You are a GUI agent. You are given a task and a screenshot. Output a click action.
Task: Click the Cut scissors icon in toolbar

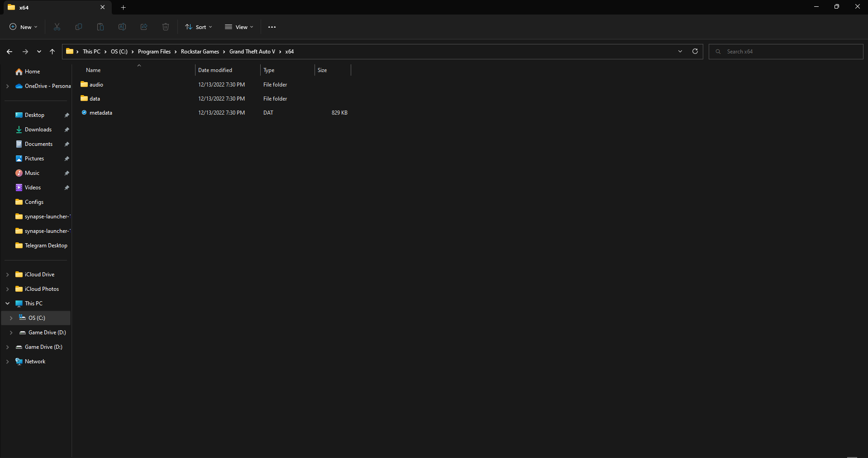57,27
